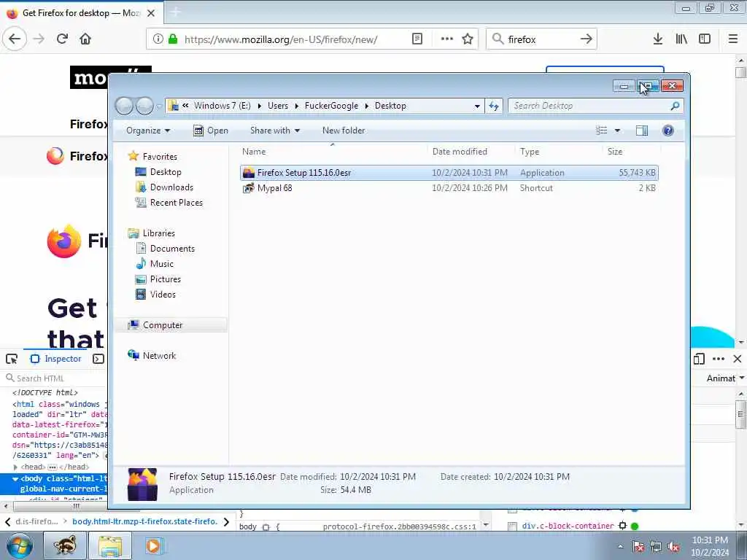Image resolution: width=747 pixels, height=560 pixels.
Task: Open the Explorer address bar history dropdown
Action: [477, 106]
